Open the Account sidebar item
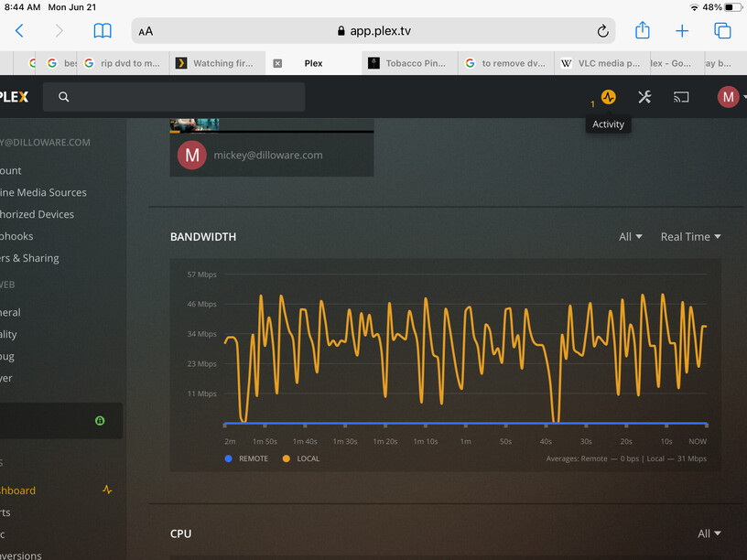Image resolution: width=747 pixels, height=560 pixels. coord(10,170)
